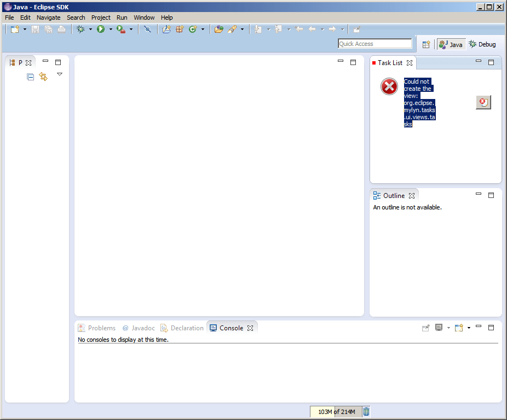The height and width of the screenshot is (420, 507).
Task: Click the Next Annotation toolbar icon
Action: 258,30
